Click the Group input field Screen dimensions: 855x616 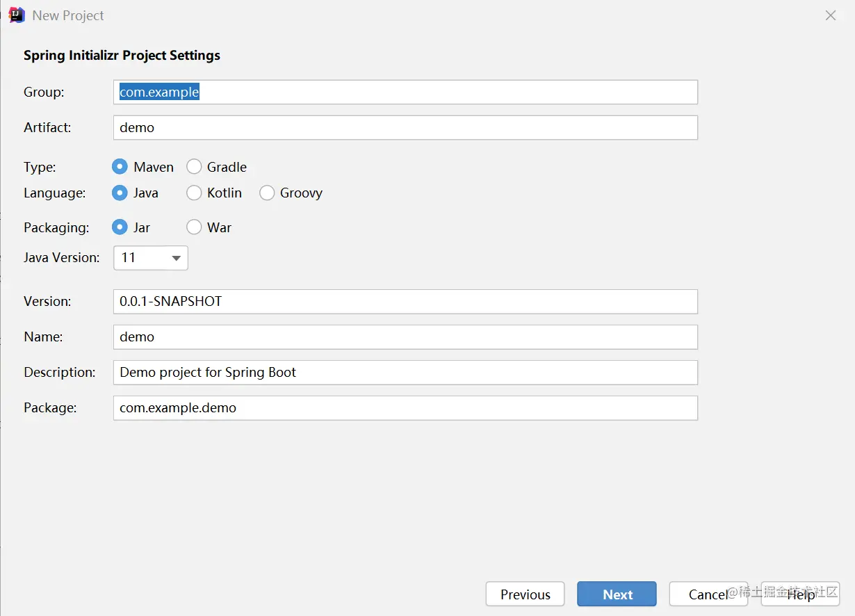click(405, 92)
